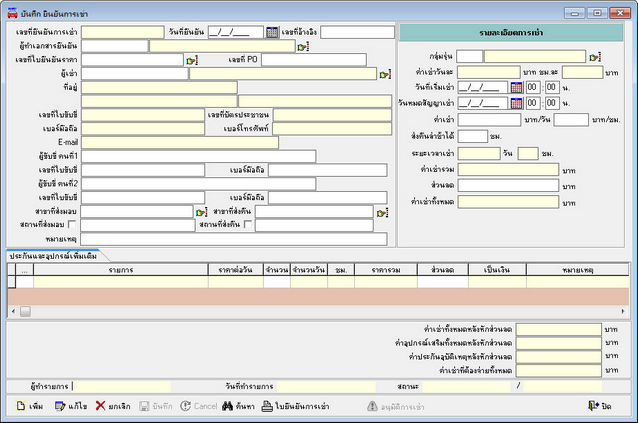638x423 pixels.
Task: Click the เลขที่บัตรประชาชน field
Action: point(332,115)
